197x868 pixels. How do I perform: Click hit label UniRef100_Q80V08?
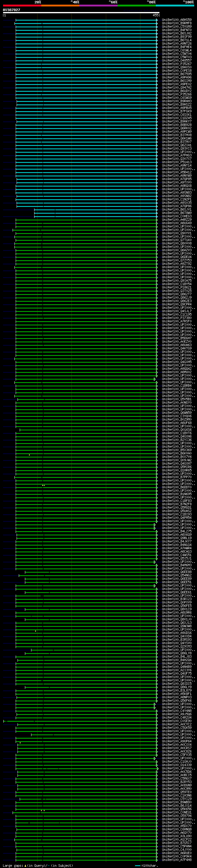177,243
